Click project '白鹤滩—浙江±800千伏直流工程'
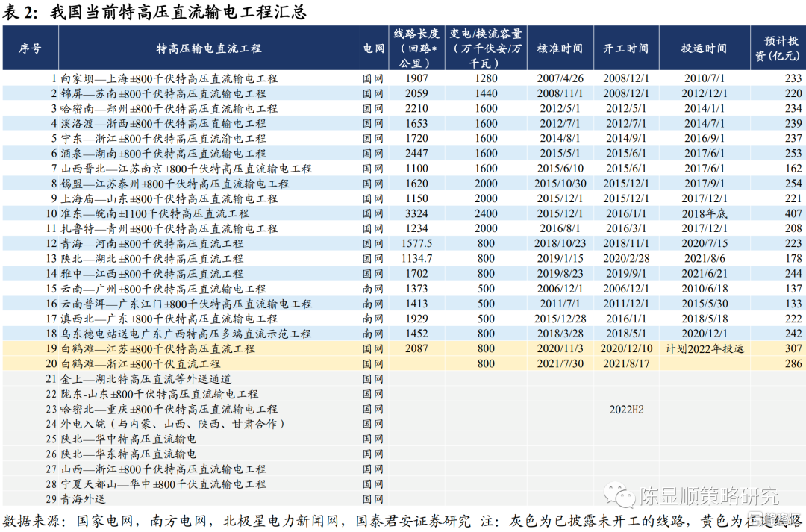This screenshot has height=532, width=806. 140,363
